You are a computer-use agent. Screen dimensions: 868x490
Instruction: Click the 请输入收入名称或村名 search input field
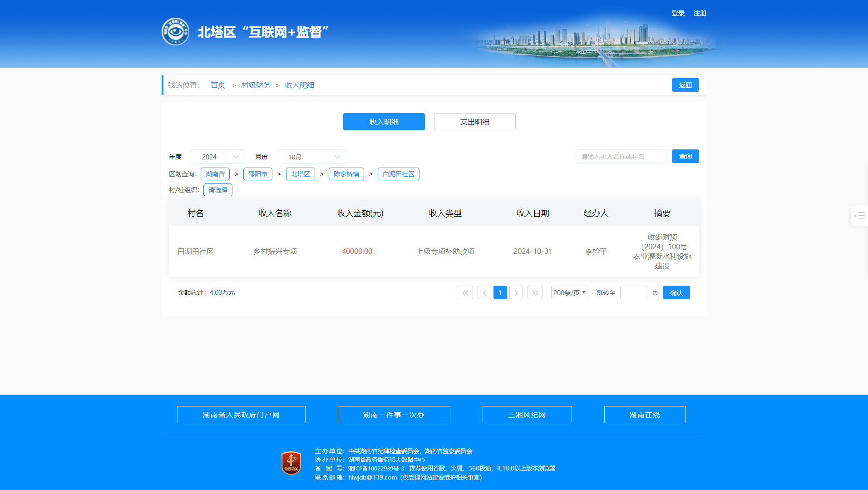pos(621,157)
